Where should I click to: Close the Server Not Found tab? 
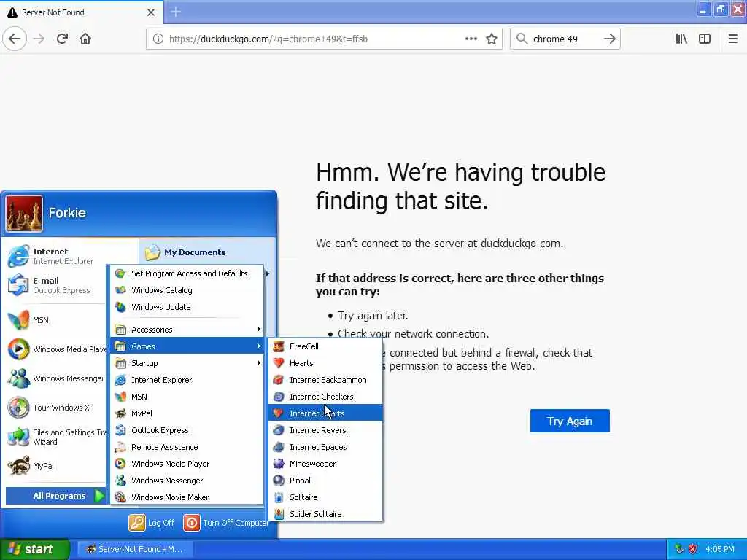click(x=150, y=12)
